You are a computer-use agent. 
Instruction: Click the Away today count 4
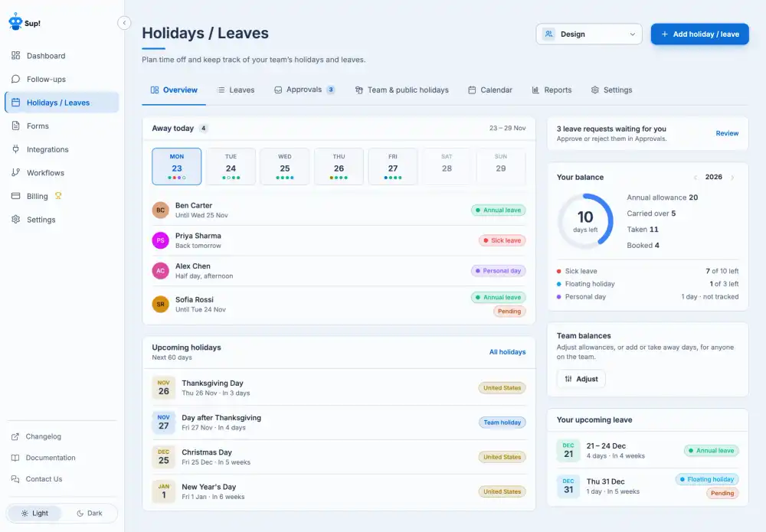point(203,129)
